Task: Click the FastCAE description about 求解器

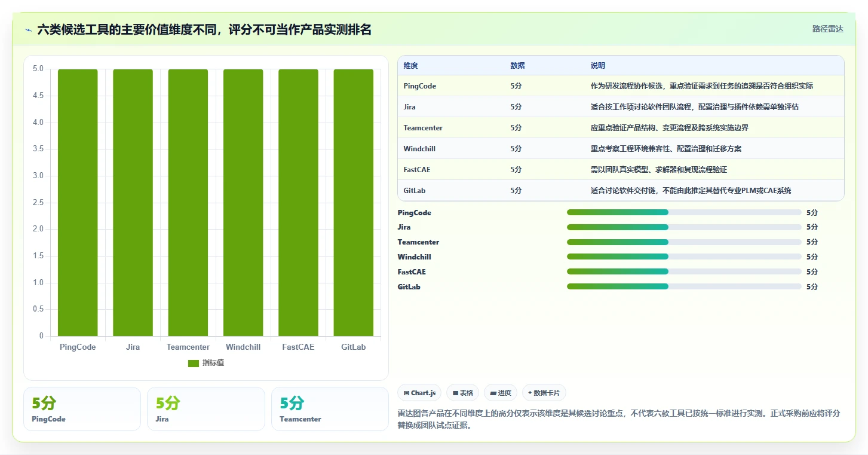Action: click(x=659, y=170)
